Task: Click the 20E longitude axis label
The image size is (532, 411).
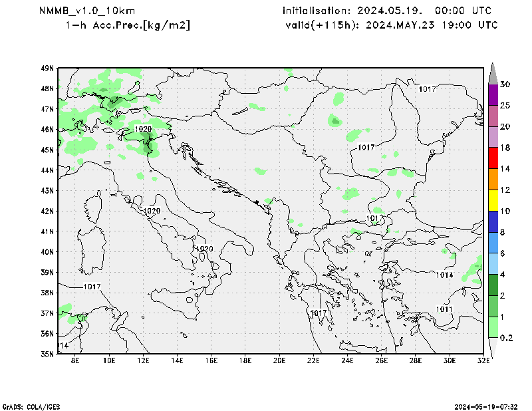Action: (x=279, y=361)
